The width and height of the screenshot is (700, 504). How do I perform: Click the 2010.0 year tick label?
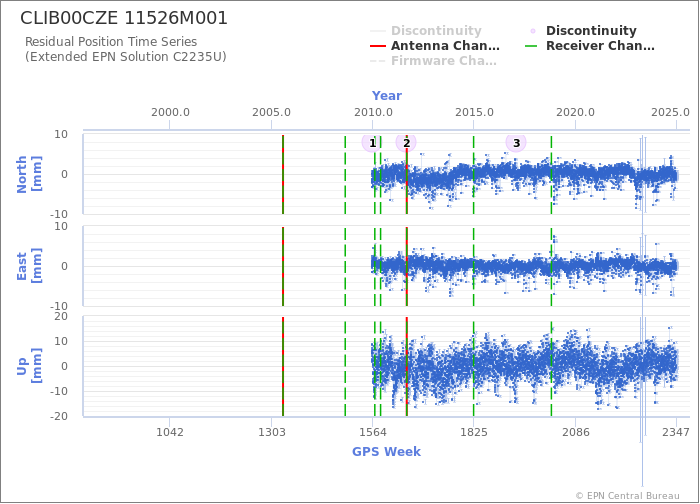tap(373, 112)
